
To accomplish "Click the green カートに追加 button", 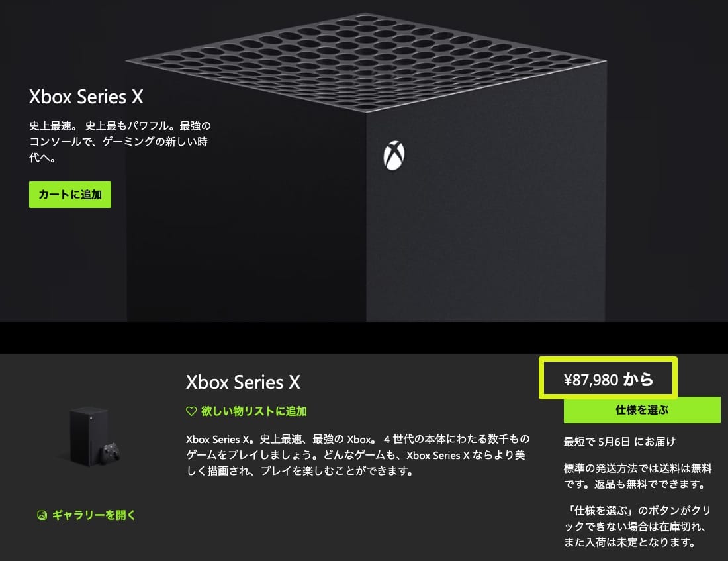I will pyautogui.click(x=70, y=194).
